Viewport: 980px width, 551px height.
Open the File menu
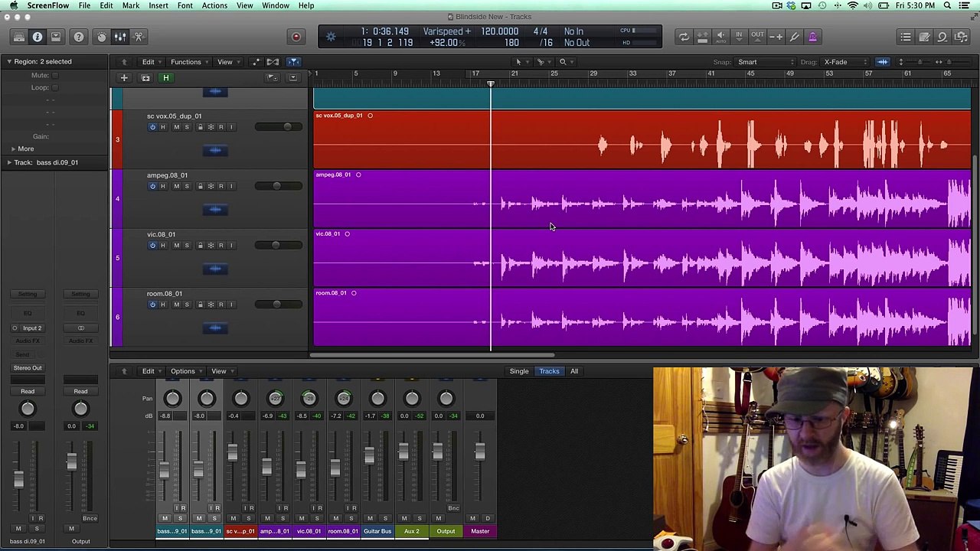coord(84,5)
